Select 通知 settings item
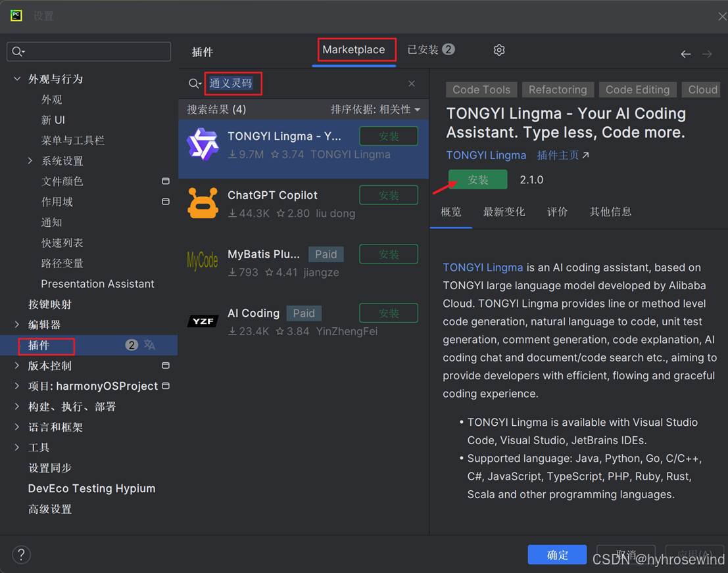This screenshot has width=728, height=573. point(51,222)
